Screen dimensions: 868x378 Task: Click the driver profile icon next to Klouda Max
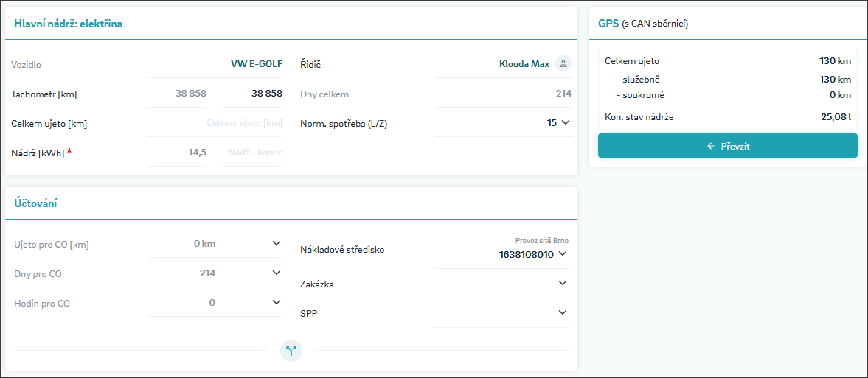563,64
